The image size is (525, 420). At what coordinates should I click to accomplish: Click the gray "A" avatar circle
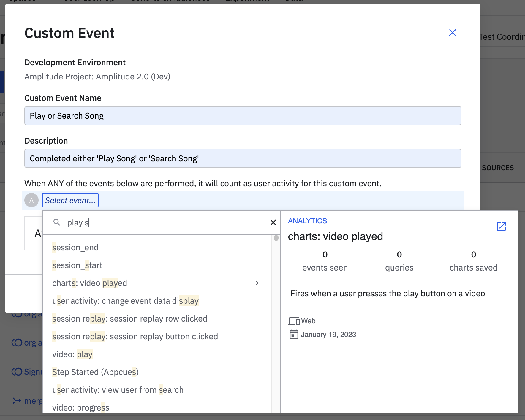pos(31,200)
